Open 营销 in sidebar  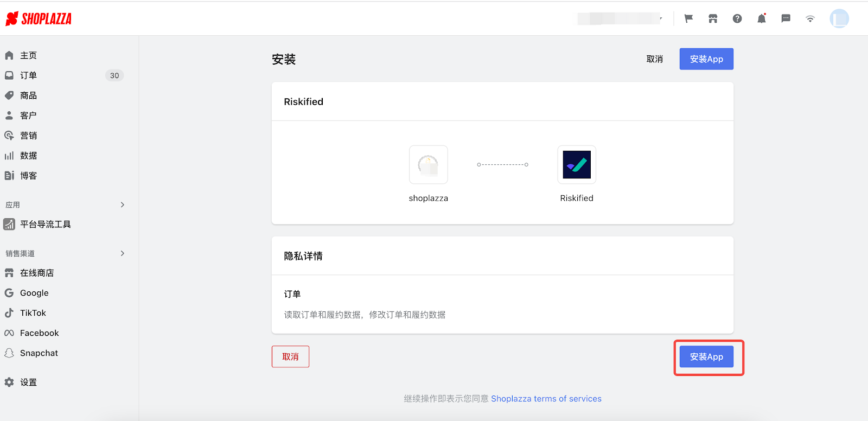[x=29, y=136]
